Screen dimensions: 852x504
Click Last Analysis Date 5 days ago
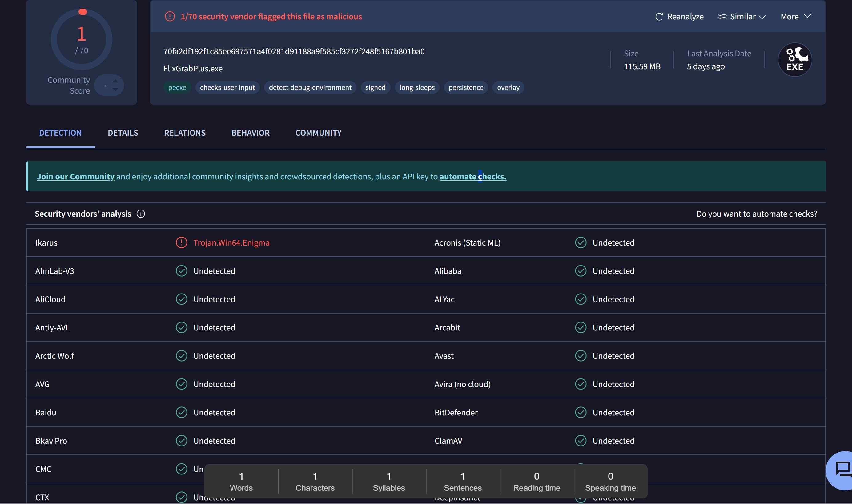click(705, 66)
